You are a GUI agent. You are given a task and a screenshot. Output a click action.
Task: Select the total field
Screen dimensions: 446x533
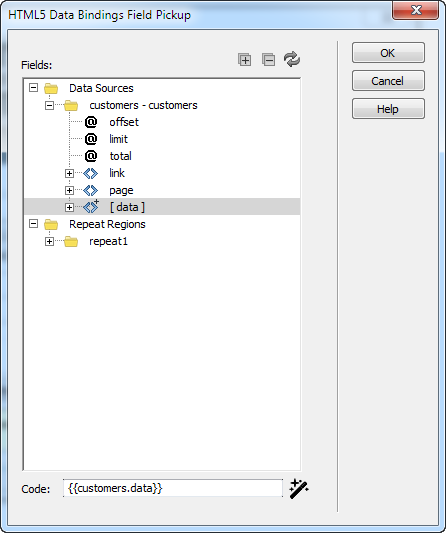[x=120, y=156]
